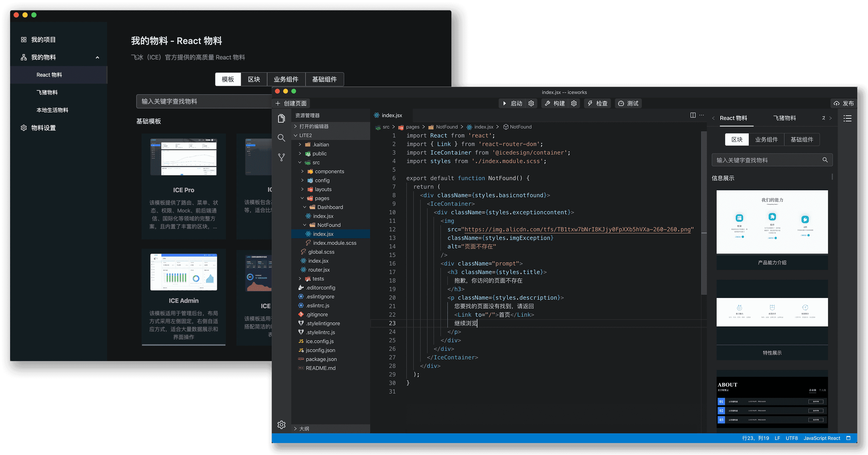Click 检查 inspect button in toolbar
This screenshot has height=455, width=868.
click(x=598, y=103)
